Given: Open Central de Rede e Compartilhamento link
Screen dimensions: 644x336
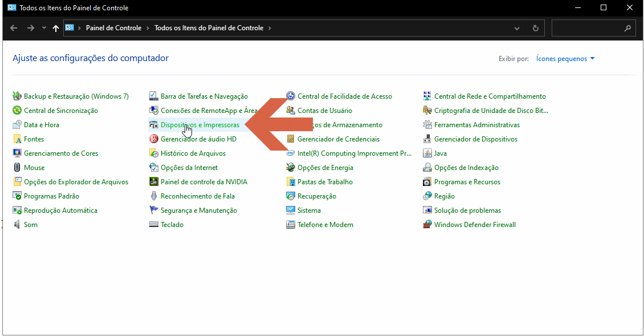Looking at the screenshot, I should tap(490, 96).
